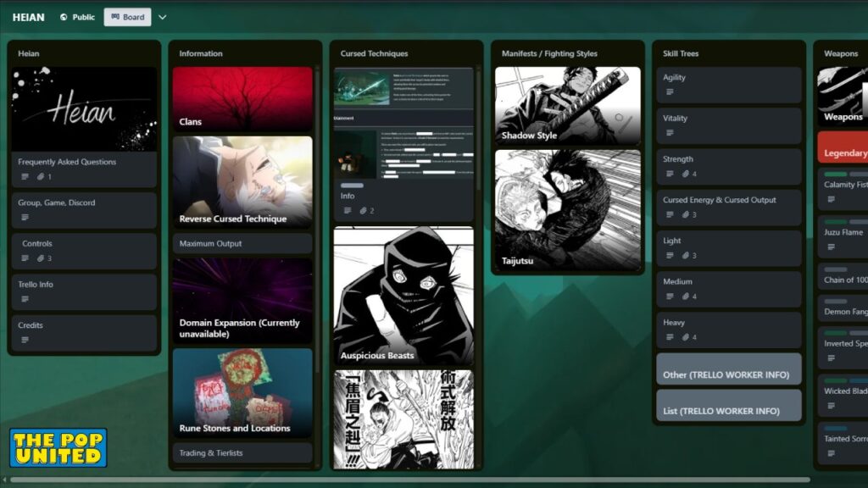Screen dimensions: 868x488
Task: Click the description icon on Frequently Asked Questions card
Action: click(25, 177)
